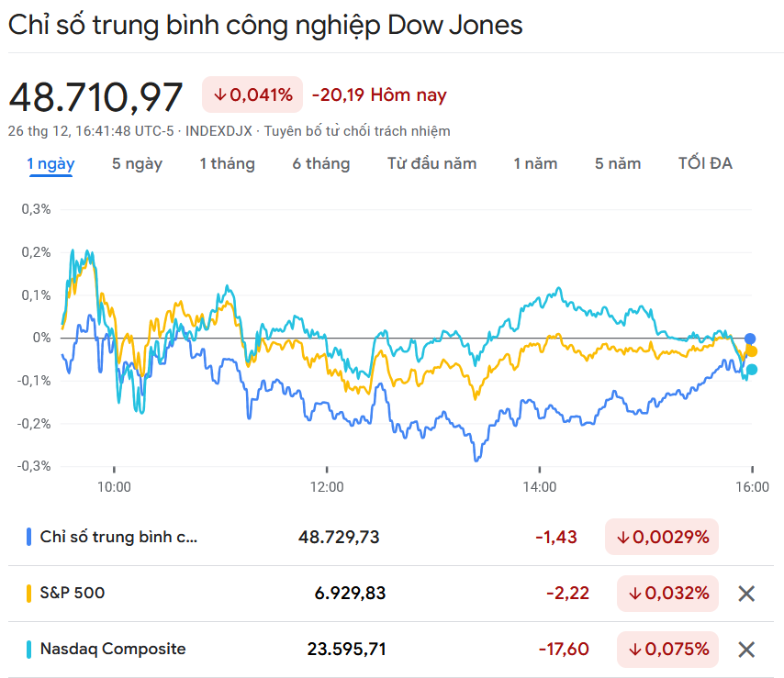Select the "1 năm" range tab
Image resolution: width=784 pixels, height=678 pixels.
535,164
